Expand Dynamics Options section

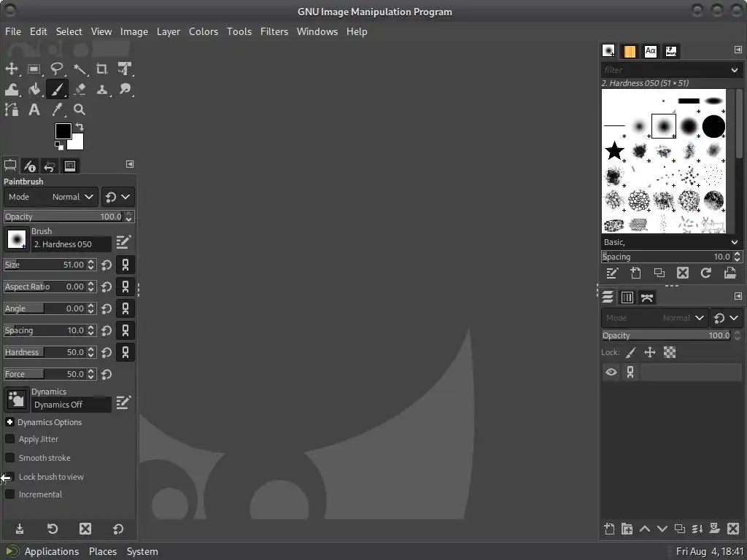click(x=9, y=422)
